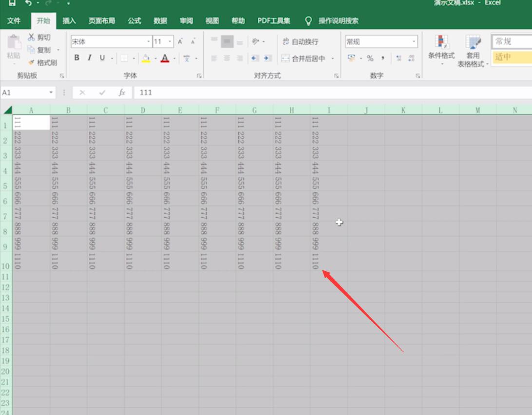
Task: Click the Copy icon
Action: pos(31,50)
